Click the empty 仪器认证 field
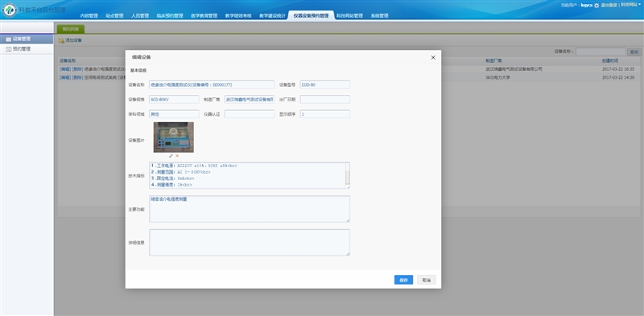The image size is (644, 316). pos(250,114)
